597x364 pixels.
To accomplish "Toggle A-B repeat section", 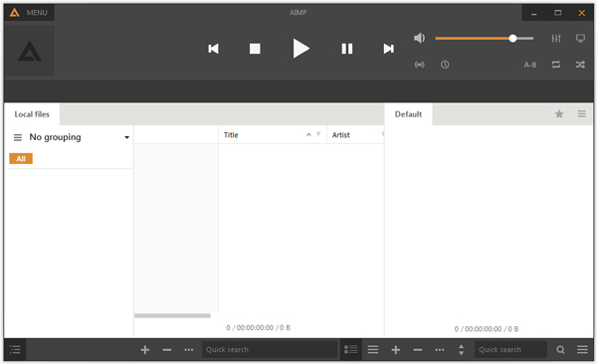I will point(530,65).
